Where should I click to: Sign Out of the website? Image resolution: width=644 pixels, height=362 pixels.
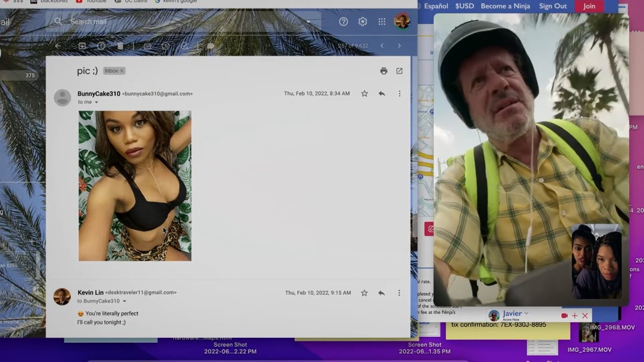click(x=552, y=6)
